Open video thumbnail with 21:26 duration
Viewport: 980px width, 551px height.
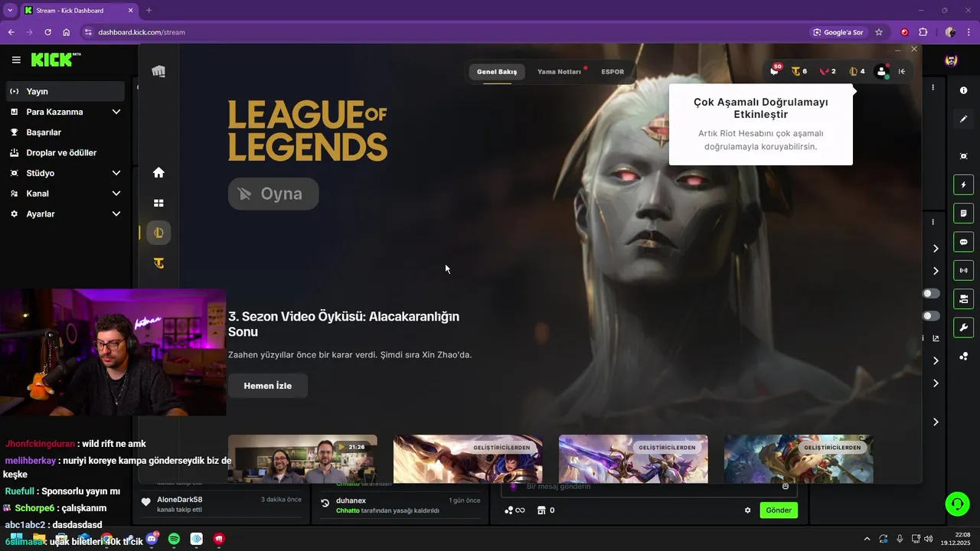tap(302, 458)
